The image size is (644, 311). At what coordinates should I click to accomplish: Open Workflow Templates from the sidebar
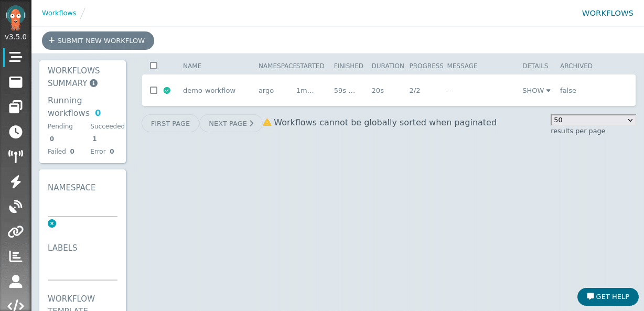[x=16, y=82]
